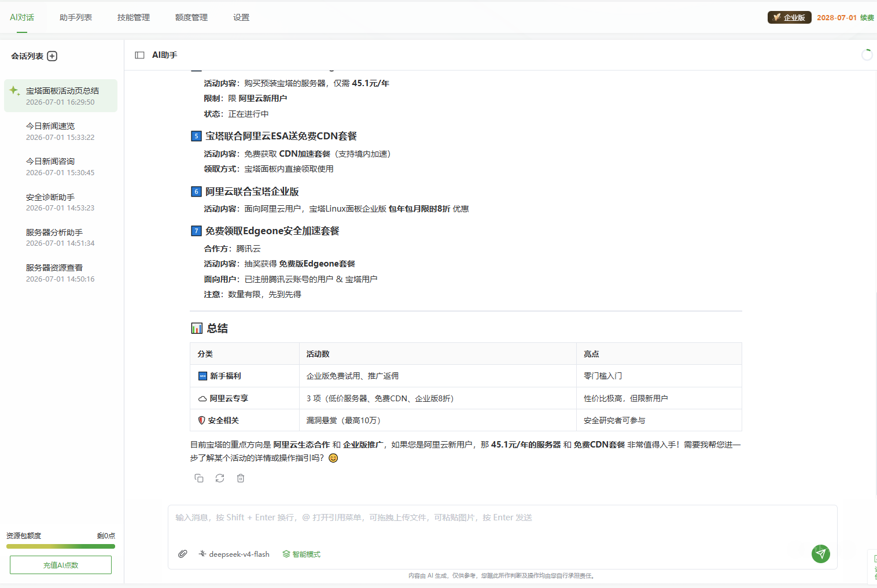Focus the message input text box

(502, 525)
